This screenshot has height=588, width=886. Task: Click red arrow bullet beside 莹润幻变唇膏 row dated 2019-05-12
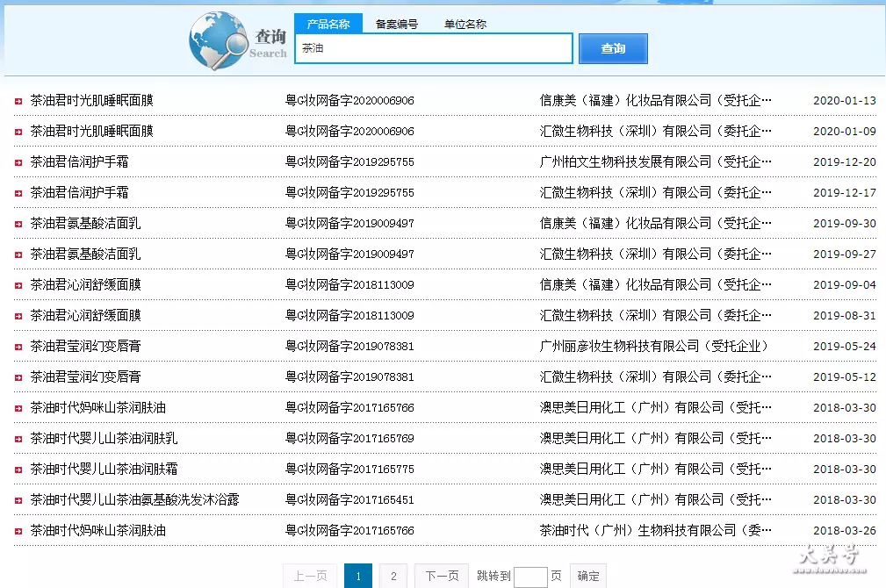18,377
